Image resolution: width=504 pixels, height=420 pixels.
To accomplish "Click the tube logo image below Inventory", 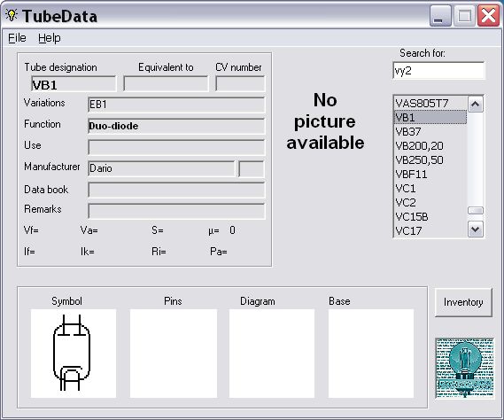I will click(x=464, y=369).
